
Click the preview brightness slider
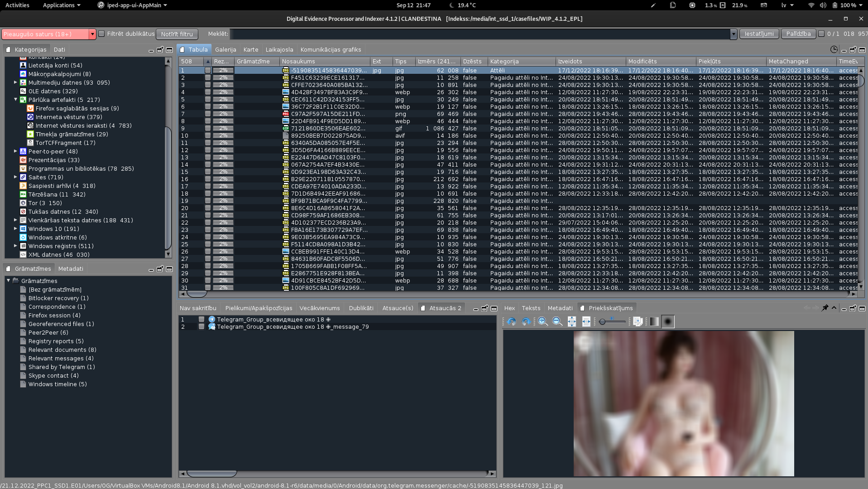tap(613, 321)
